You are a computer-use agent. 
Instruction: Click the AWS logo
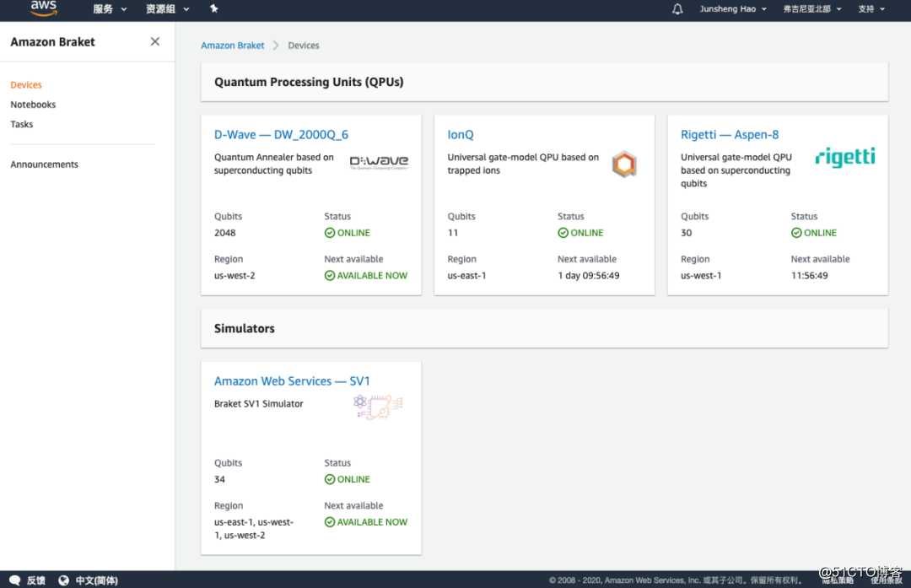tap(44, 8)
